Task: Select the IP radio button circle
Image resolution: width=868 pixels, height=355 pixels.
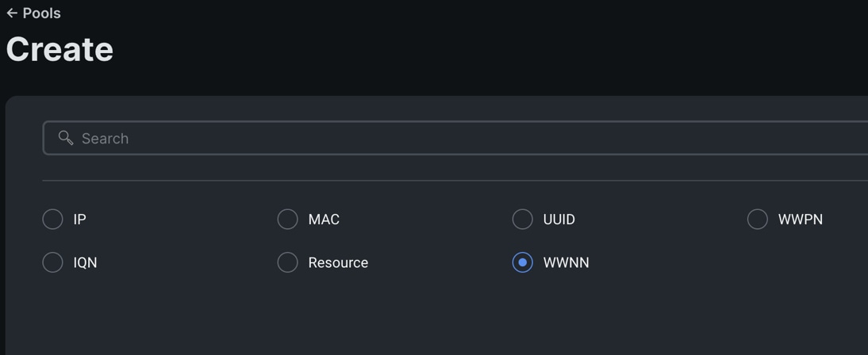Action: click(x=52, y=219)
